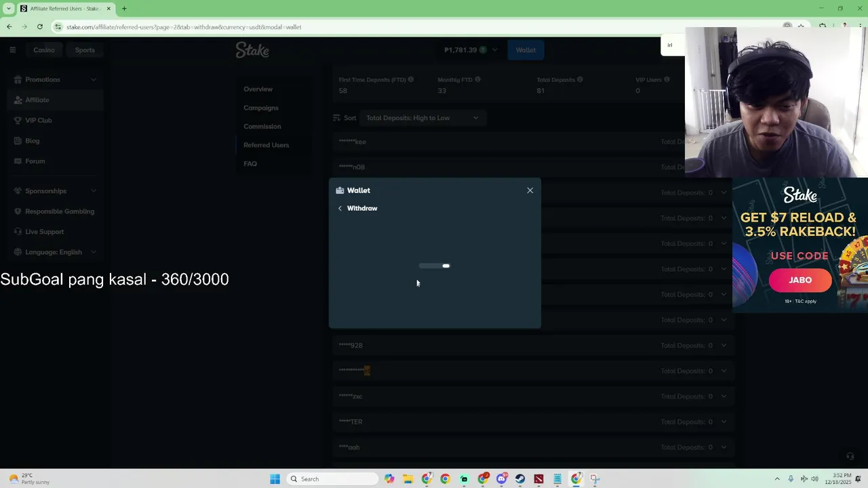Open the VIP Club page
This screenshot has width=868, height=488.
pyautogui.click(x=39, y=120)
